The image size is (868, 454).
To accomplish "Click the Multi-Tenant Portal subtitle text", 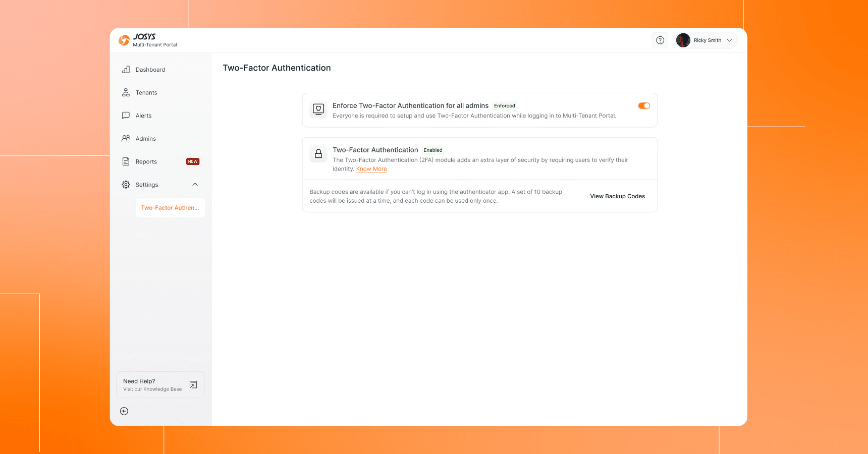I will pyautogui.click(x=155, y=45).
